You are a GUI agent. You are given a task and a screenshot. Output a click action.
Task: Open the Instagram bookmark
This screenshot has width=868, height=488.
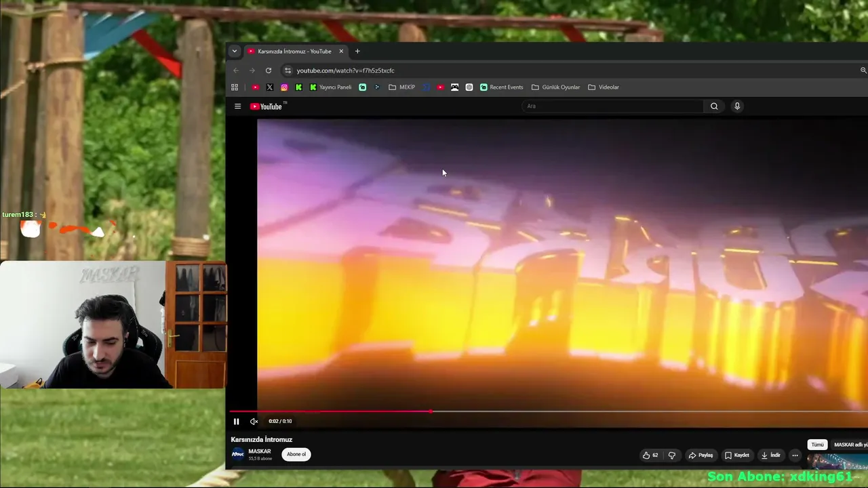click(x=284, y=87)
